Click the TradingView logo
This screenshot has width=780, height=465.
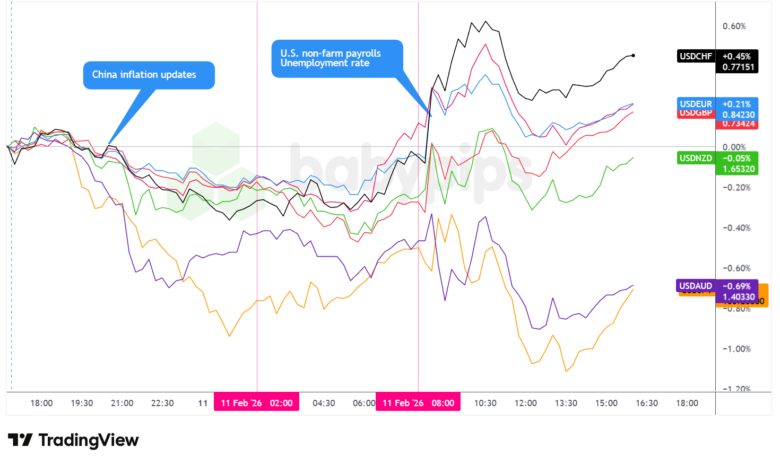pyautogui.click(x=73, y=440)
